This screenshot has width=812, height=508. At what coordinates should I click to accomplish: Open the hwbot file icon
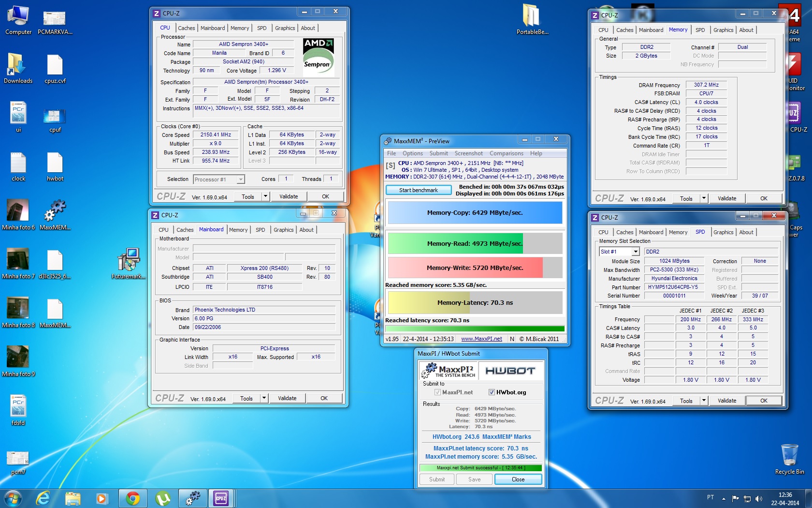[x=55, y=166]
